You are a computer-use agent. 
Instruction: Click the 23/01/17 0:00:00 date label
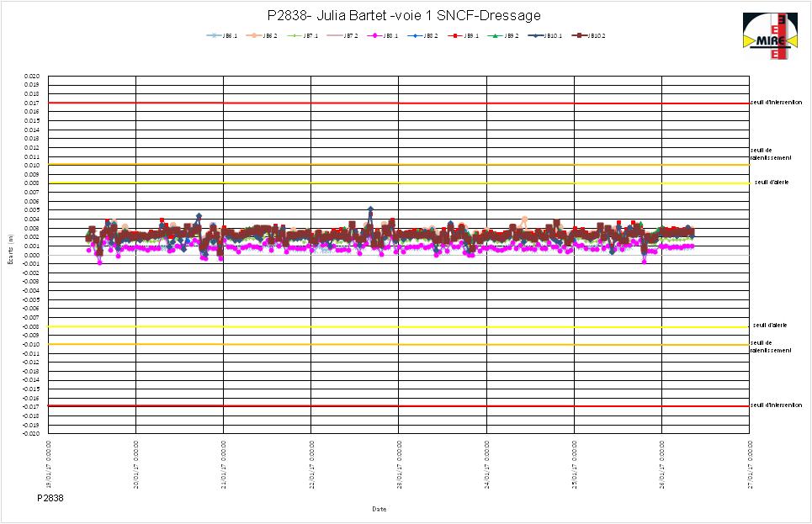click(x=399, y=464)
